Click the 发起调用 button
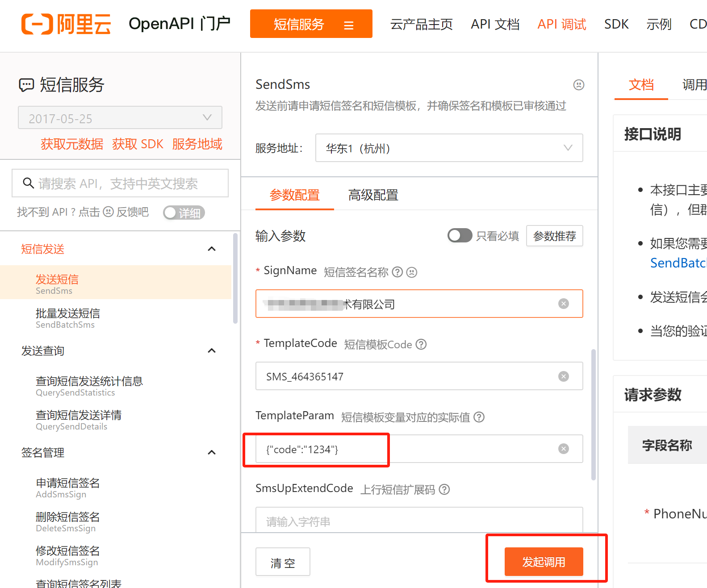 coord(544,562)
